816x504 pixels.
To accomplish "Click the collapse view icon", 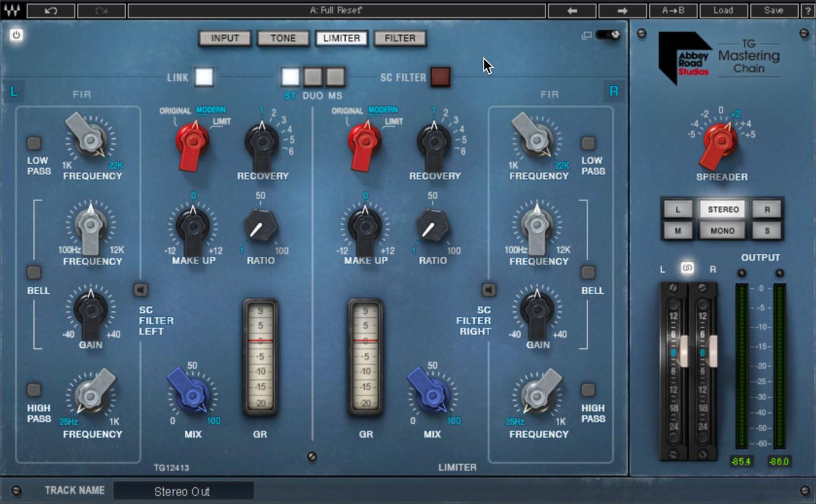I will [587, 35].
